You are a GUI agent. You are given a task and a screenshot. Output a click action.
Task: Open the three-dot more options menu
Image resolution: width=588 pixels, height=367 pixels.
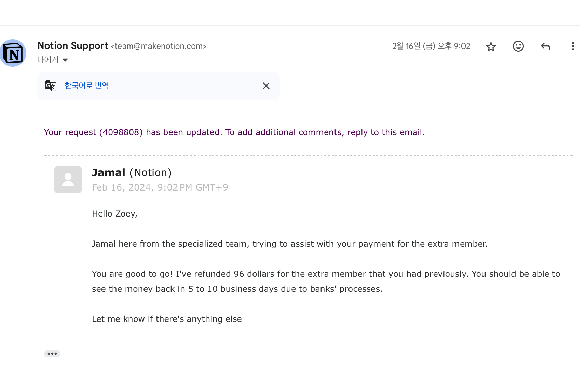pos(573,46)
